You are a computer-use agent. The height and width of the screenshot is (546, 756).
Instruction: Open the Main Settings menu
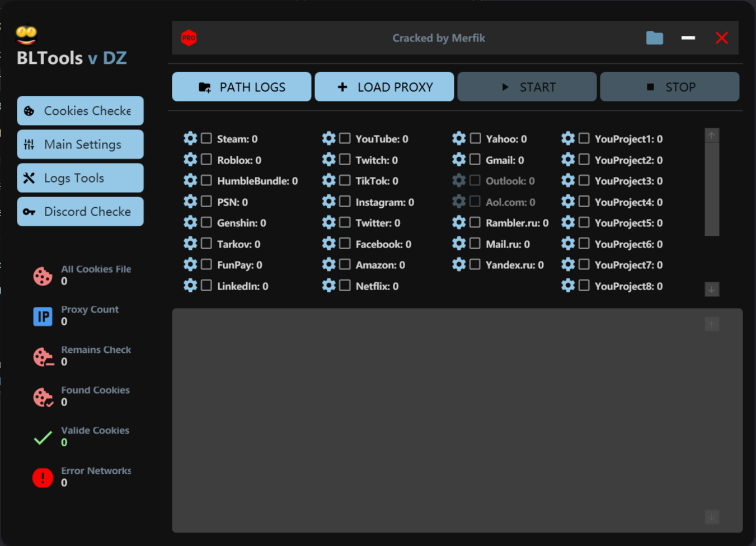pos(80,144)
